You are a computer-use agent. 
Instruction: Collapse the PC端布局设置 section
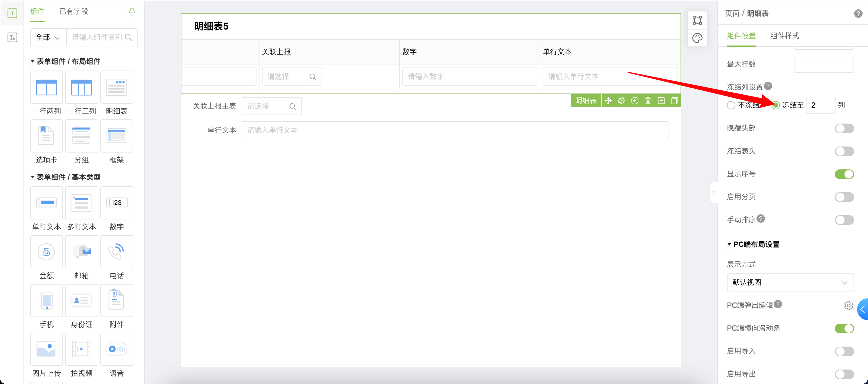[729, 244]
